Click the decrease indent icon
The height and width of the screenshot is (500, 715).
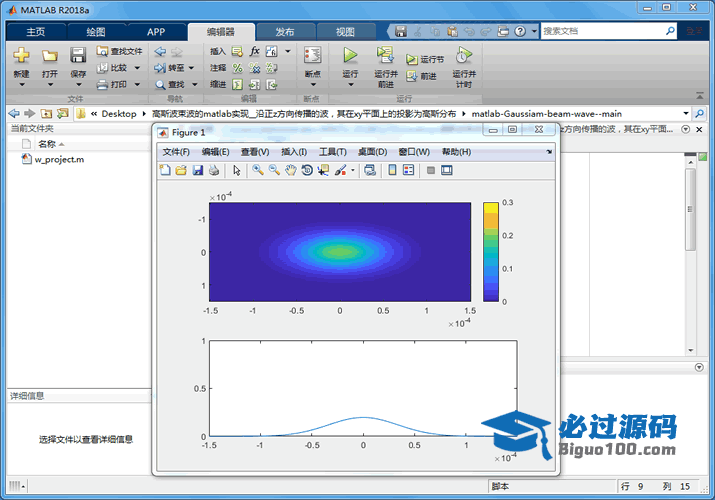click(x=272, y=84)
